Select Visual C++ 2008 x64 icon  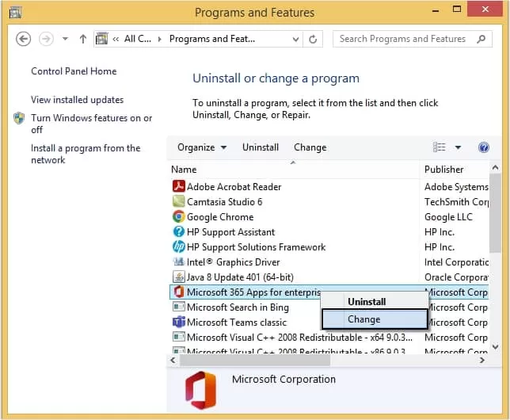pyautogui.click(x=178, y=336)
